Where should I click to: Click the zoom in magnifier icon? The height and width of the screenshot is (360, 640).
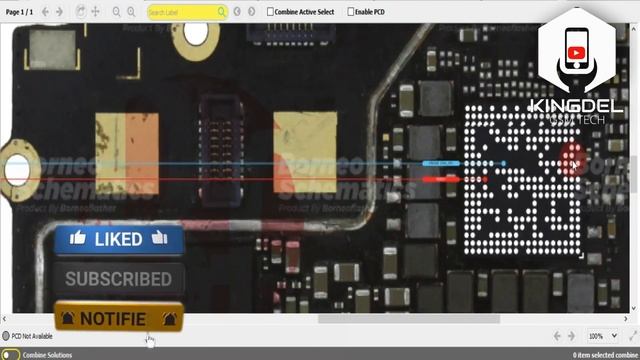pos(131,12)
